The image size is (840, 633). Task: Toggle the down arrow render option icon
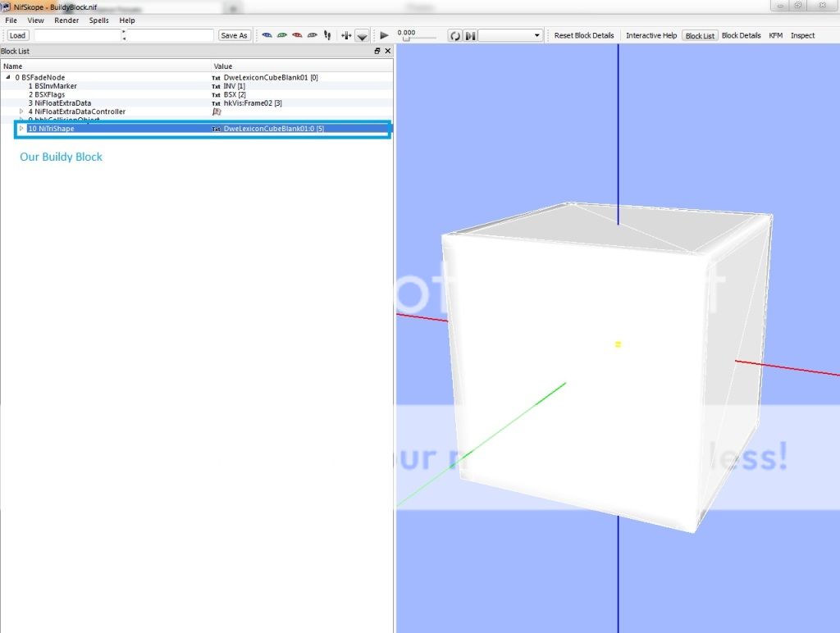tap(362, 36)
